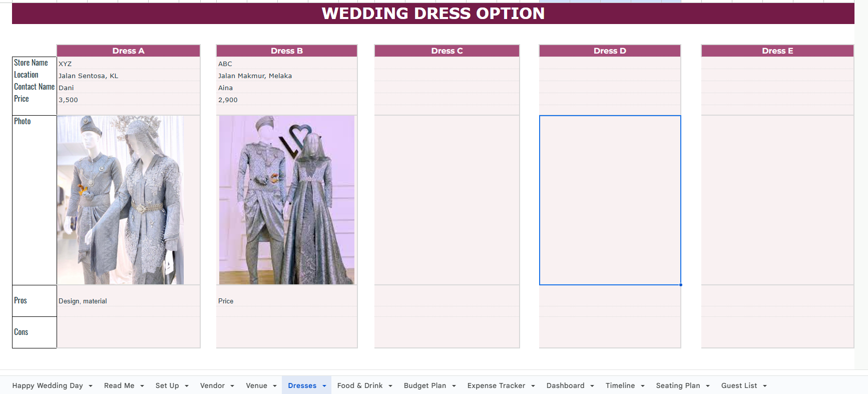
Task: Click the Dress E header cell
Action: (x=777, y=51)
